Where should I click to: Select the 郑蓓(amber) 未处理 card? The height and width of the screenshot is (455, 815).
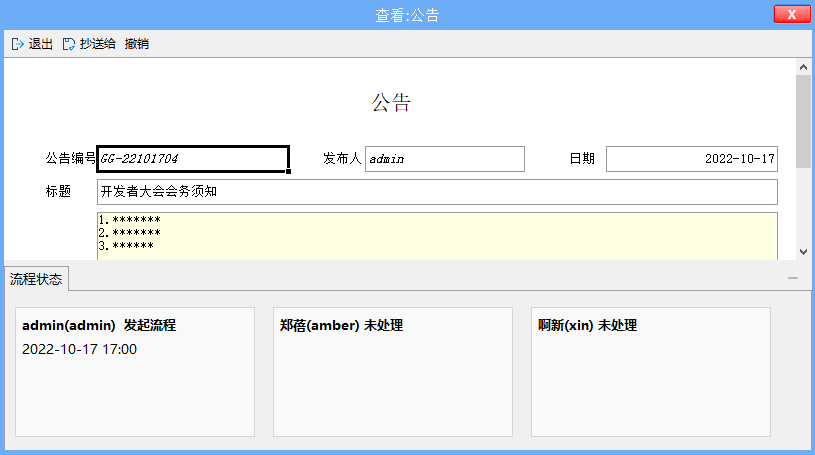point(393,372)
